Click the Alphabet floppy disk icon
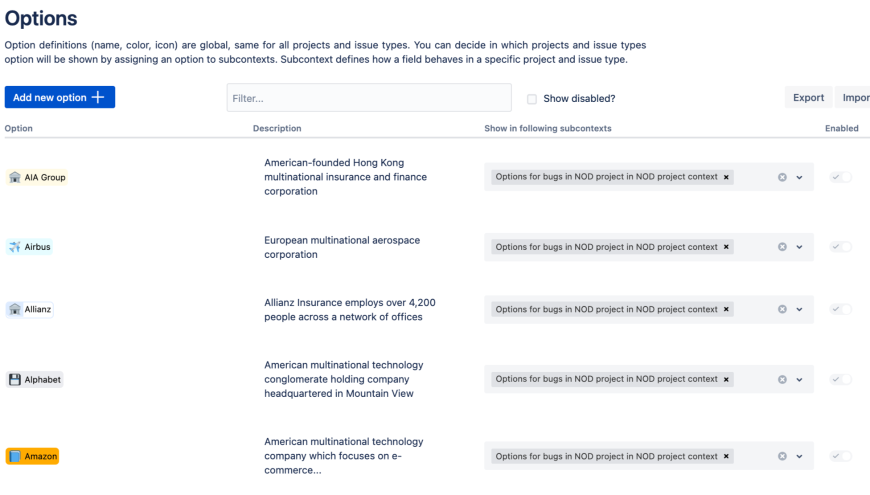870x495 pixels. click(15, 380)
